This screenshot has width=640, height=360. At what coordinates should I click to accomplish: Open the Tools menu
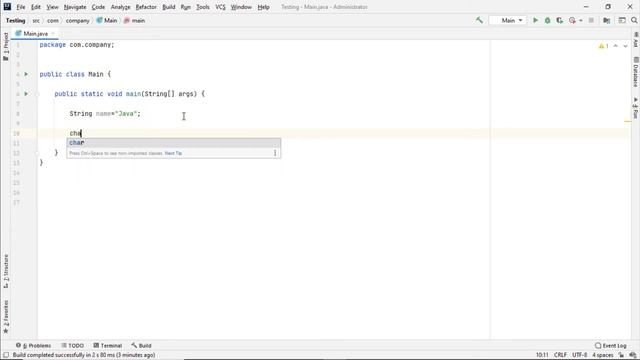coord(203,7)
